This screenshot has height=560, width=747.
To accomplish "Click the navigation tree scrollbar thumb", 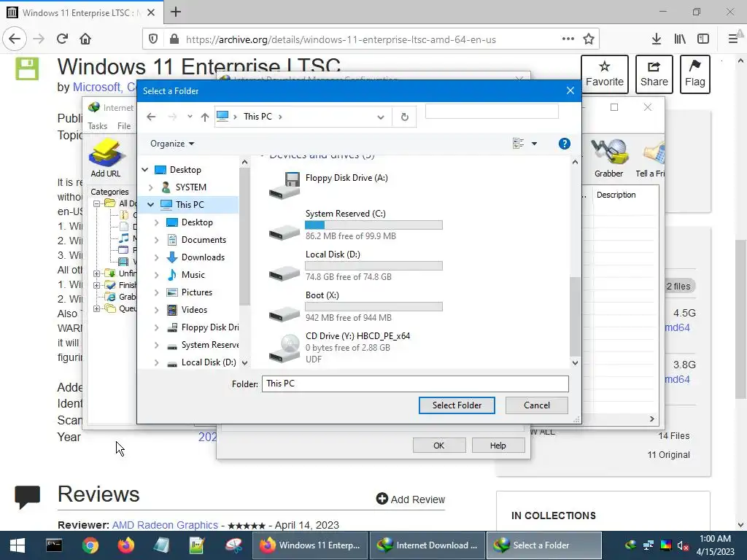I will tap(244, 237).
